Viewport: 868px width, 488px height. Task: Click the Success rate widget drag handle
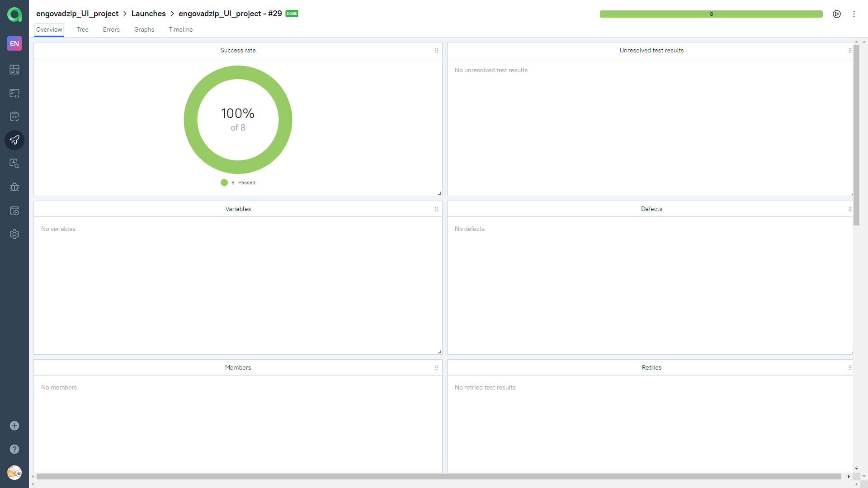[436, 50]
